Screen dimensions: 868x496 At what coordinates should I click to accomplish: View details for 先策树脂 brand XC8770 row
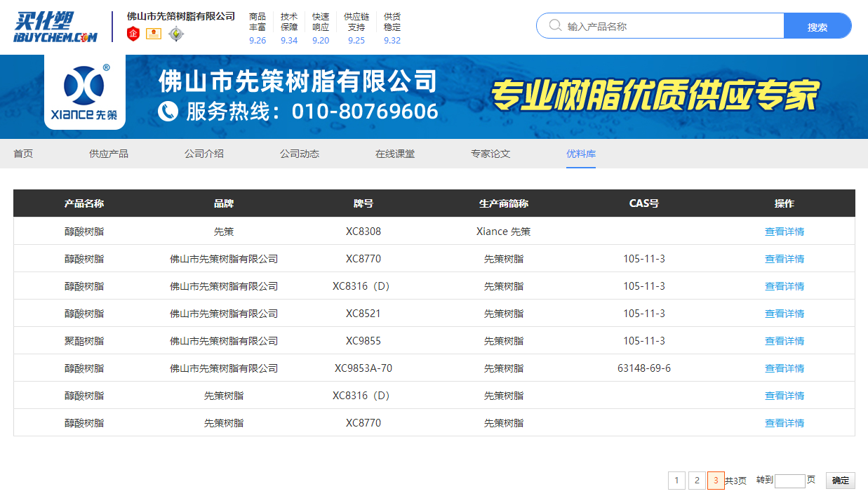784,423
